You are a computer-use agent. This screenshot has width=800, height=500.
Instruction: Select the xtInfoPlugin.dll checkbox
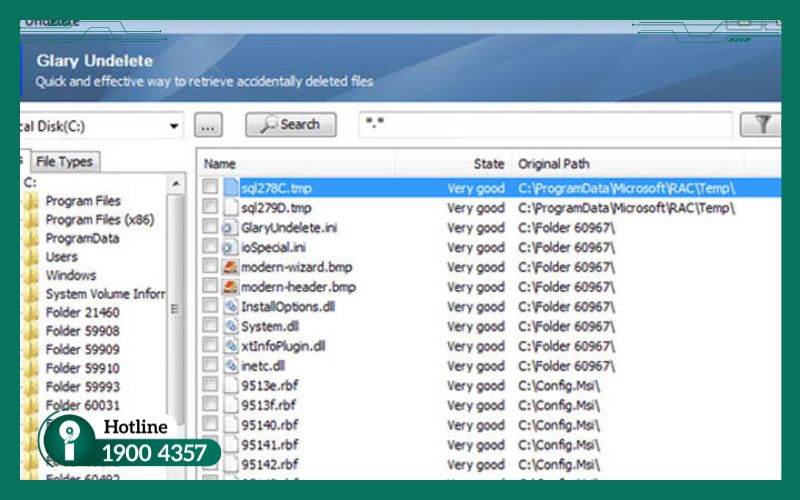coord(210,346)
